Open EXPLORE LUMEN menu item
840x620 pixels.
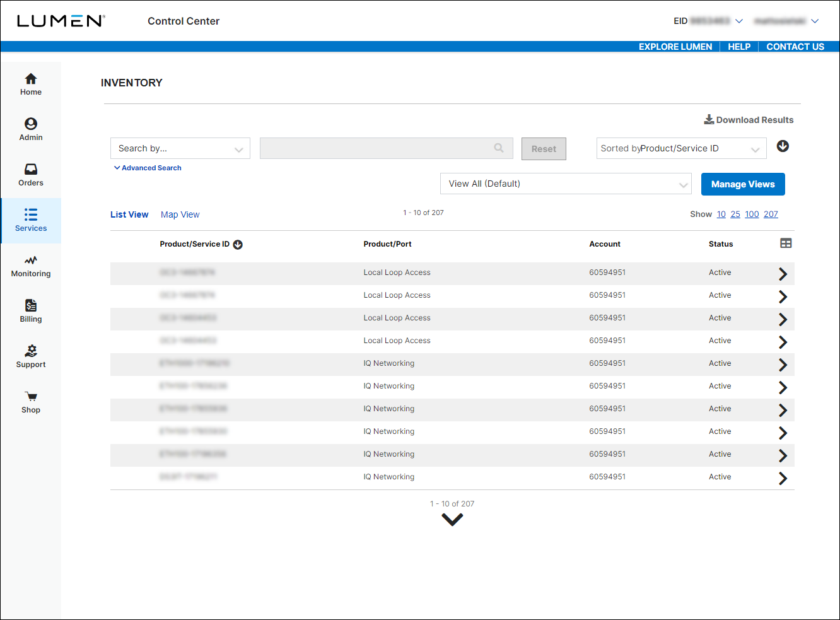pos(675,47)
